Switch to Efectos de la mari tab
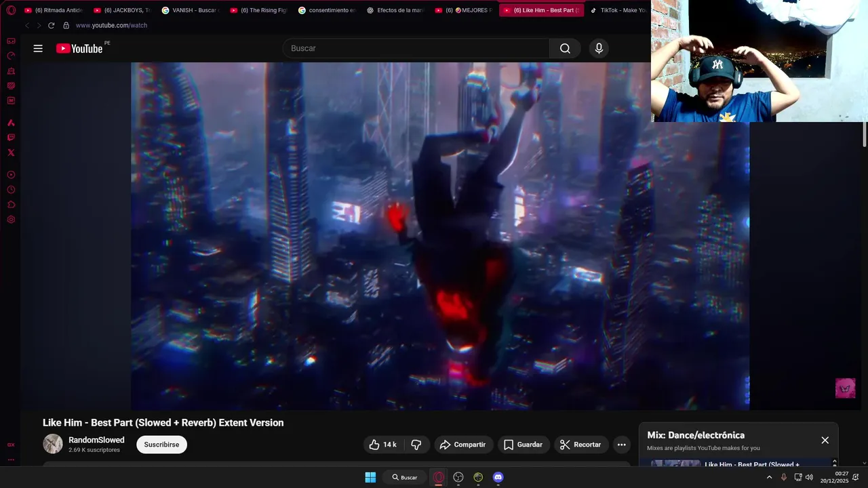 [x=396, y=10]
